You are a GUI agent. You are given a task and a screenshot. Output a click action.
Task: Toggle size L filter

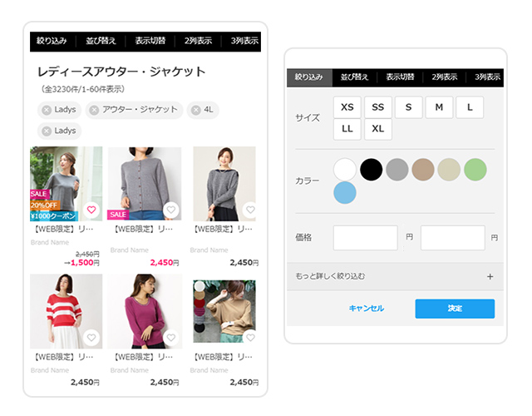[470, 107]
